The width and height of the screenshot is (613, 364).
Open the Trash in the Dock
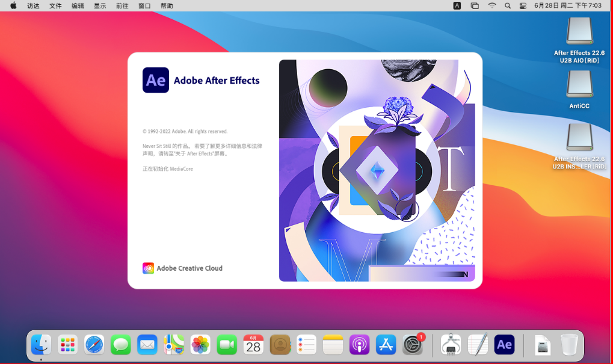click(569, 345)
